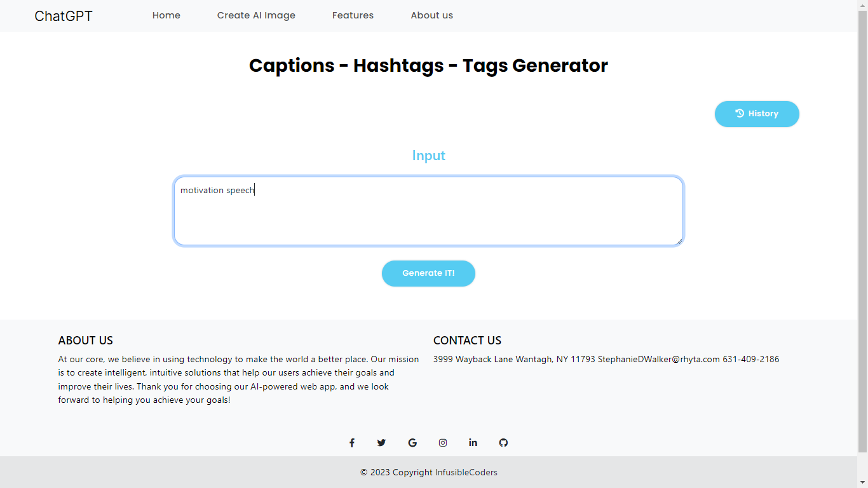Click the Twitter bird icon in footer
Viewport: 868px width, 488px height.
[382, 443]
